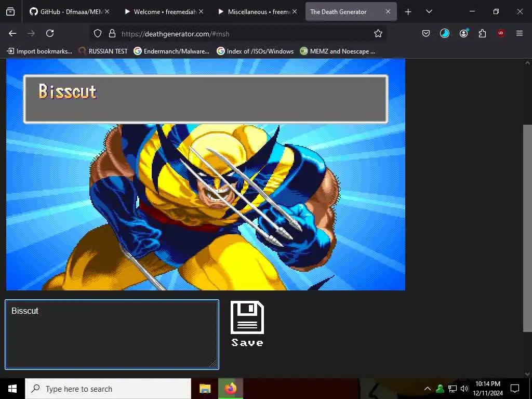The image size is (532, 399).
Task: Open tracking protection shield icon
Action: click(98, 34)
